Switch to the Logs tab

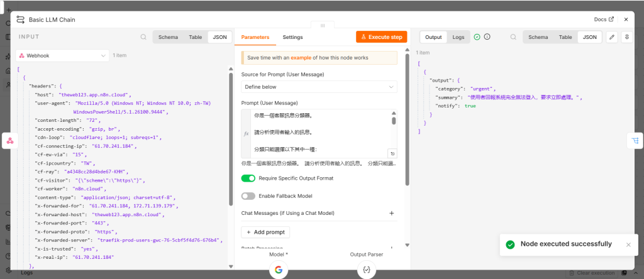pos(458,37)
